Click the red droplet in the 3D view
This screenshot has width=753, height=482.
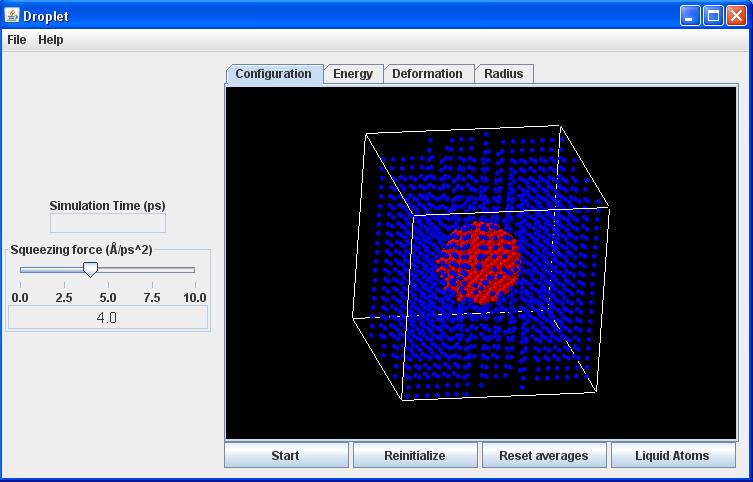(x=479, y=264)
